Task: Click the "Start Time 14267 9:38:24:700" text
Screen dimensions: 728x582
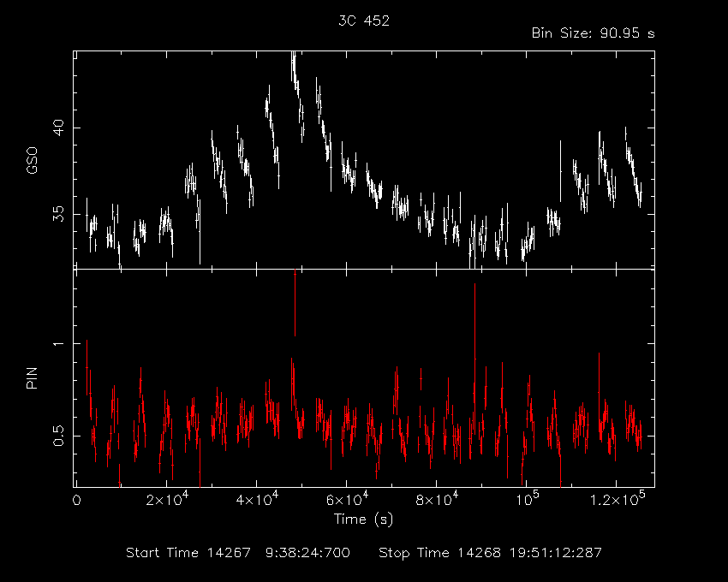Action: pyautogui.click(x=238, y=553)
